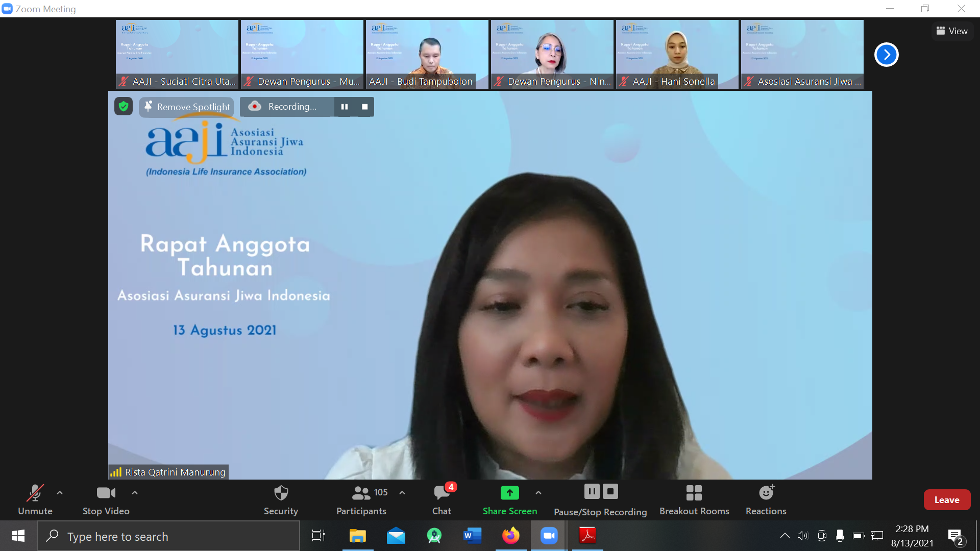Click the green encryption shield icon
This screenshot has height=551, width=980.
point(124,106)
